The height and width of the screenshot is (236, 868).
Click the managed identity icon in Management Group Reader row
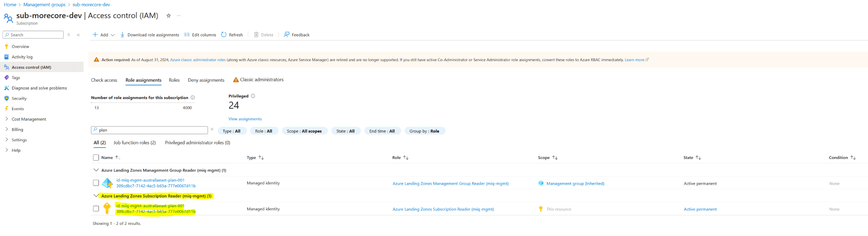tap(107, 183)
